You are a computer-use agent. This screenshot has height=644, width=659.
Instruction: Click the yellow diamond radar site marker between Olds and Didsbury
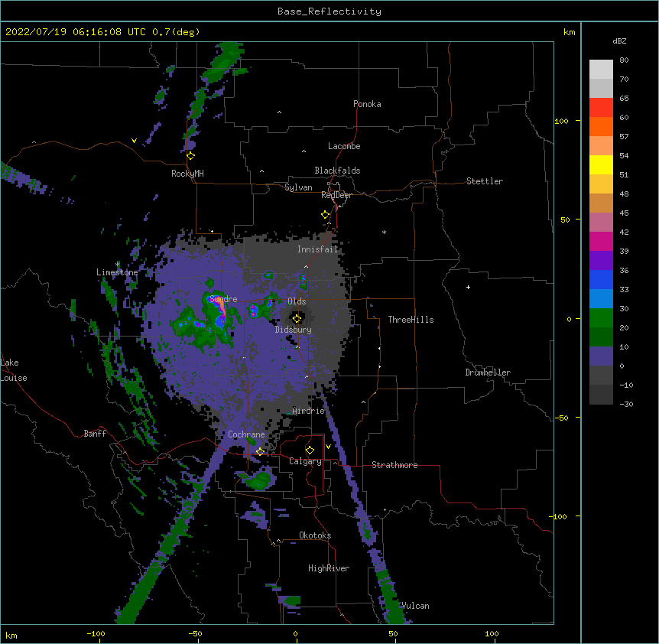point(297,318)
